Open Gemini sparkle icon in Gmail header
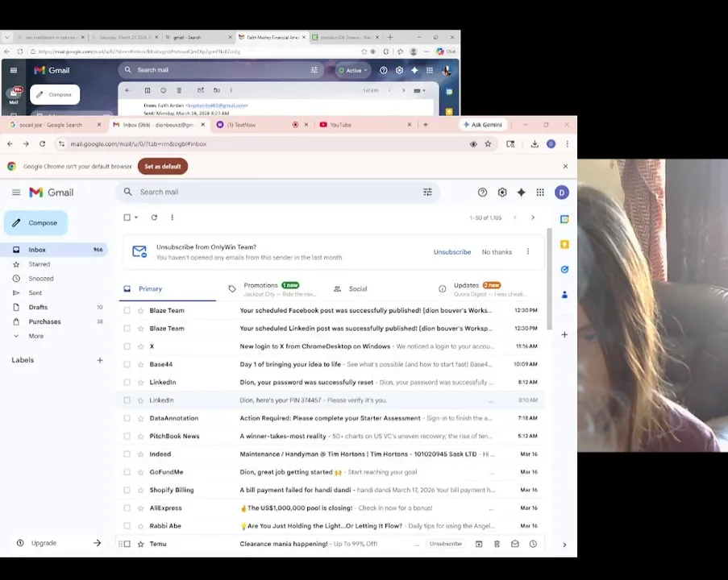 pyautogui.click(x=522, y=192)
